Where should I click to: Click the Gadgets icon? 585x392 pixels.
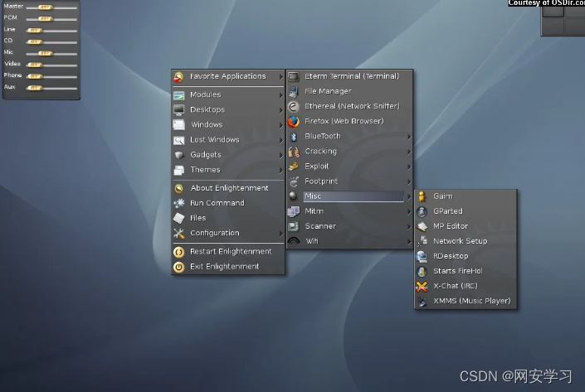[178, 155]
